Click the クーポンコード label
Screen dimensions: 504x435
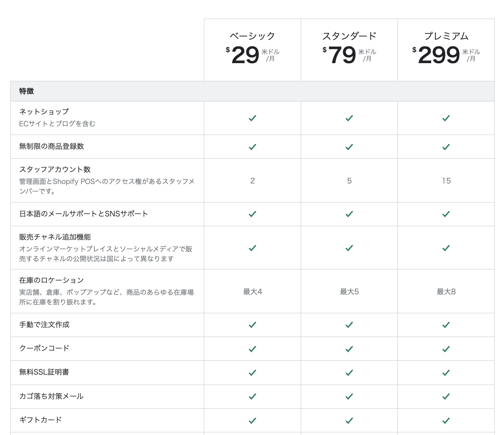click(44, 348)
